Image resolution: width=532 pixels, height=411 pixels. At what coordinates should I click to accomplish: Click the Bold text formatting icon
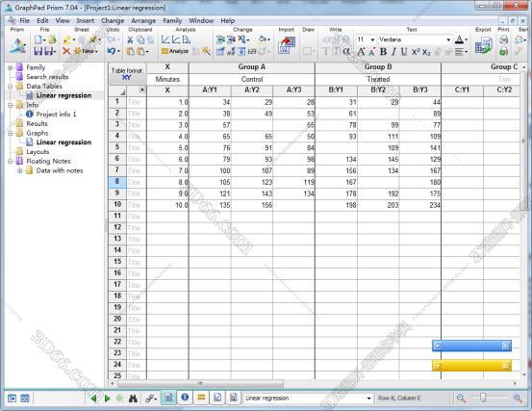tap(384, 52)
